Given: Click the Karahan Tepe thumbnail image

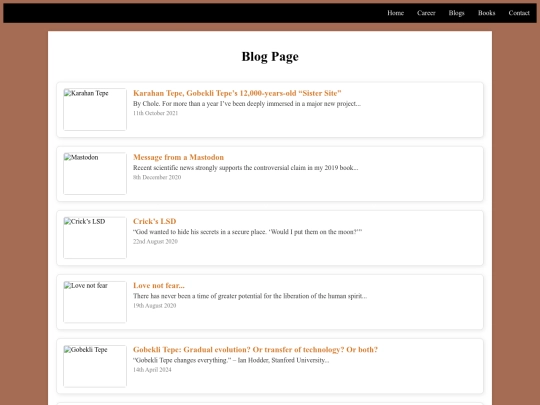Looking at the screenshot, I should pyautogui.click(x=95, y=110).
